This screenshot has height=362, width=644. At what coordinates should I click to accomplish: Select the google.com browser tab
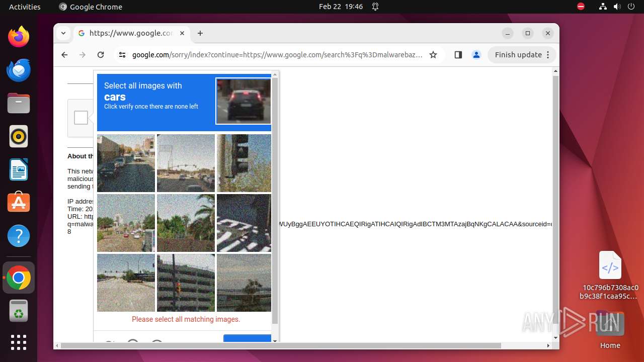pos(131,33)
